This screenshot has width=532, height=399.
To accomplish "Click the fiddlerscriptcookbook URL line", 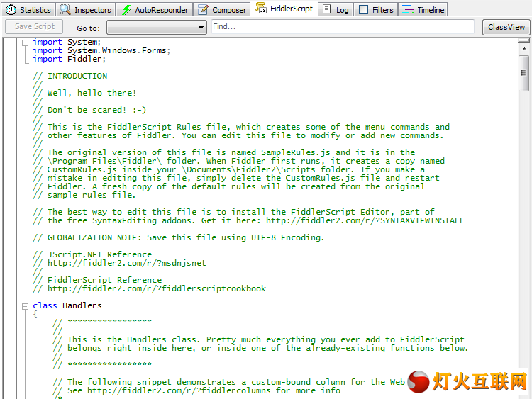I will point(157,288).
